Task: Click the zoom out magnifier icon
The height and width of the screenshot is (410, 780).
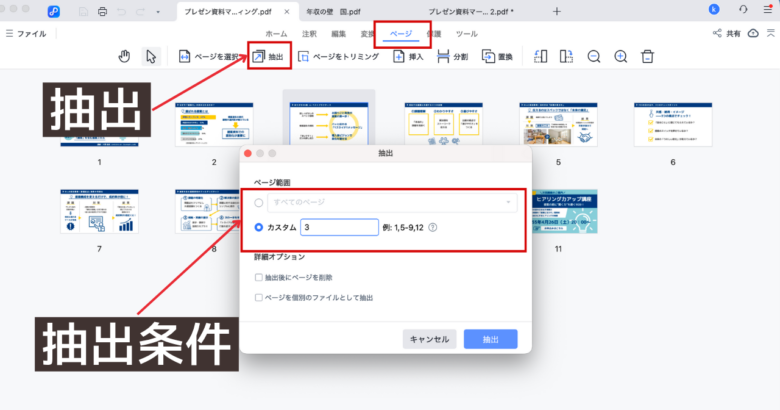Action: (x=594, y=56)
